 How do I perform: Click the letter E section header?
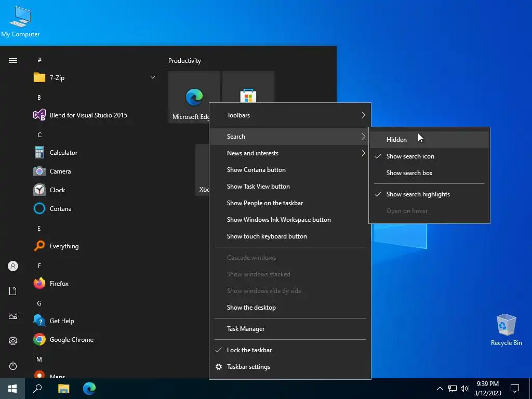(39, 229)
